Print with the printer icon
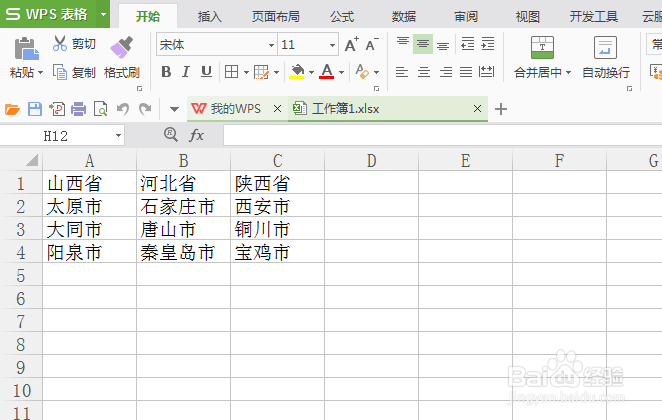Screen dimensions: 662x420 coord(79,109)
